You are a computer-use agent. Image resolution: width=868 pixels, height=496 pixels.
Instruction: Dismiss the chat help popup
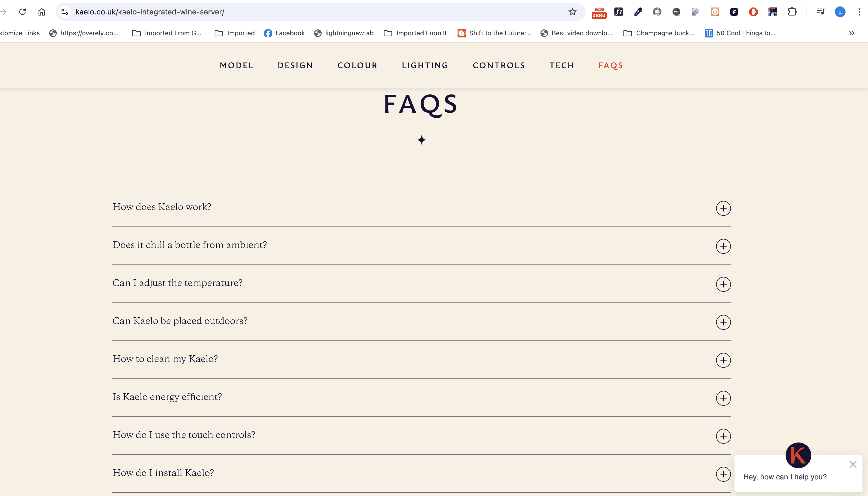click(853, 464)
